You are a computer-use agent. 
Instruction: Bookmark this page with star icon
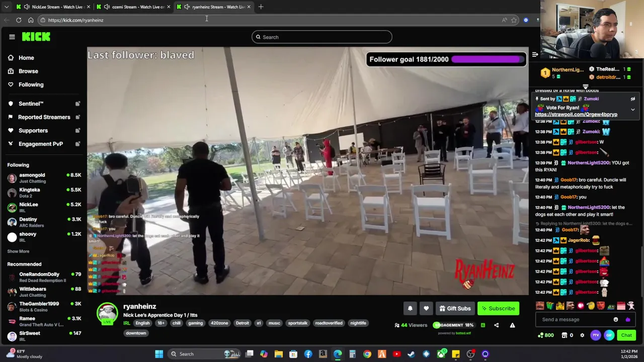pyautogui.click(x=514, y=20)
